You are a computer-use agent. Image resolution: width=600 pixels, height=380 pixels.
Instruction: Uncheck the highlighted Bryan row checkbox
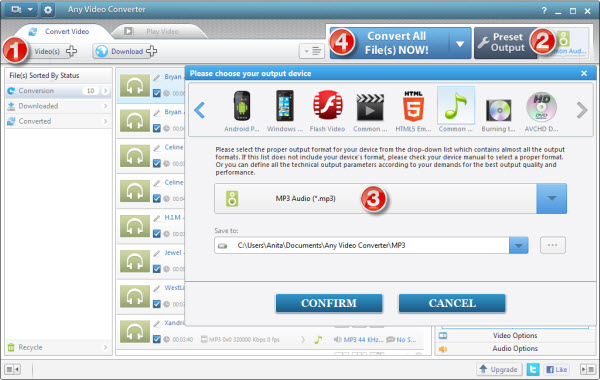[157, 93]
